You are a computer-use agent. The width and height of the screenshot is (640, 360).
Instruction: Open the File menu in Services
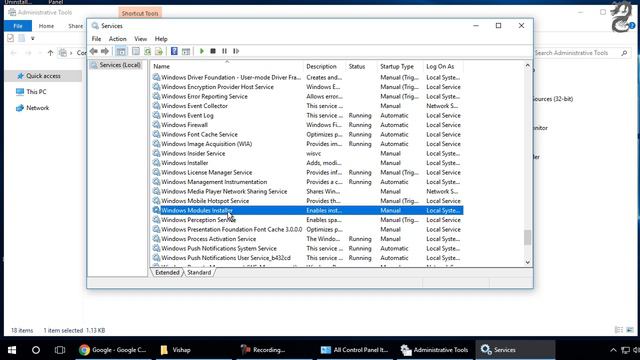(96, 39)
